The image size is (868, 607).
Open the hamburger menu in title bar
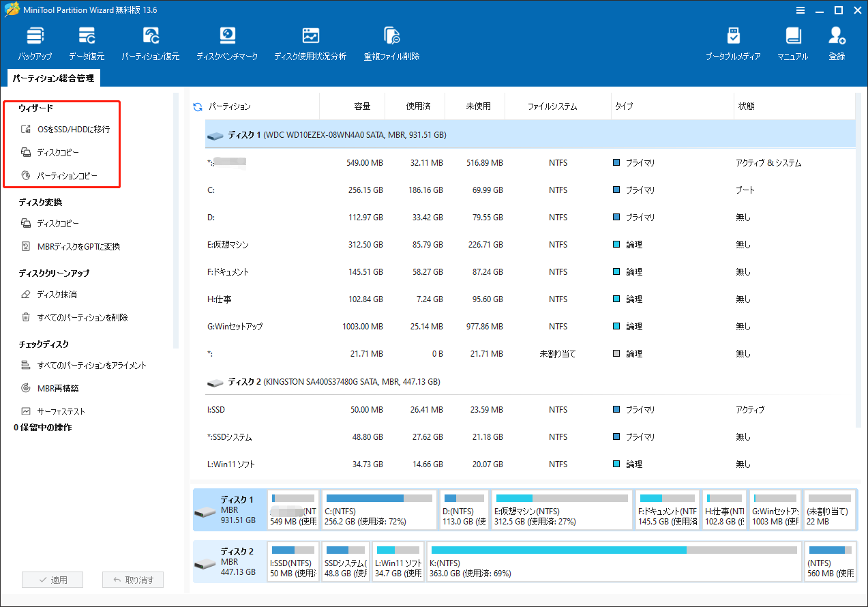pyautogui.click(x=802, y=10)
